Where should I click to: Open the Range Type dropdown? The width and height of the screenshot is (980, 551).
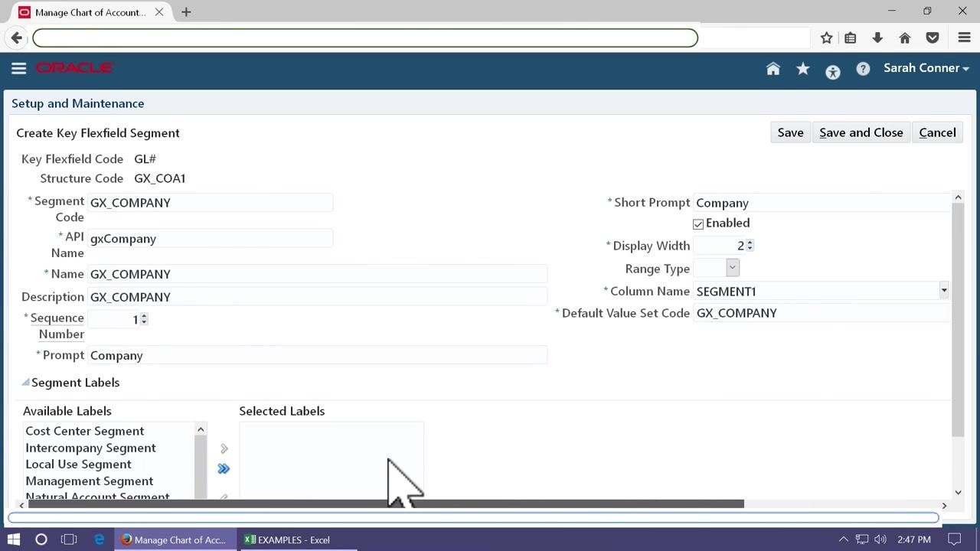click(x=733, y=268)
